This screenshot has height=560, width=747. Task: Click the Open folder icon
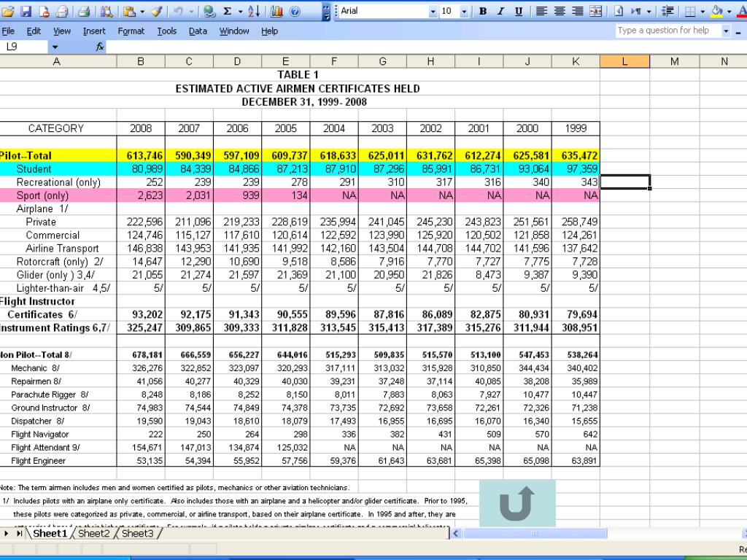8,11
